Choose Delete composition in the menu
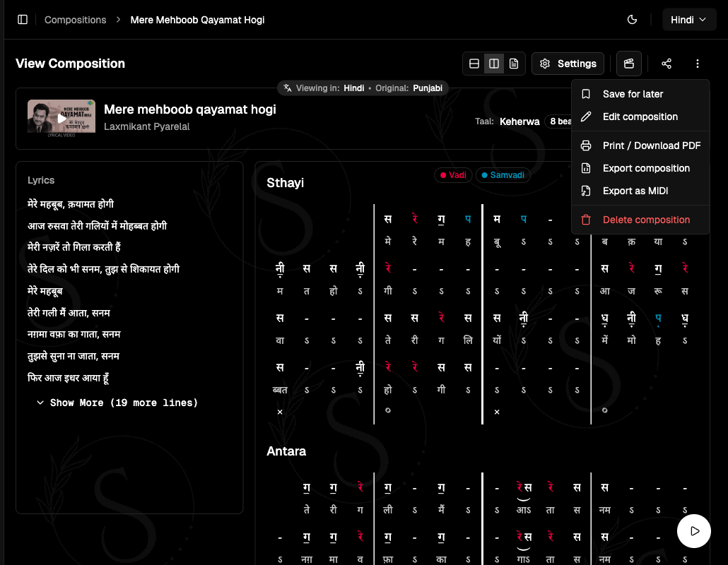The width and height of the screenshot is (728, 565). click(x=646, y=220)
